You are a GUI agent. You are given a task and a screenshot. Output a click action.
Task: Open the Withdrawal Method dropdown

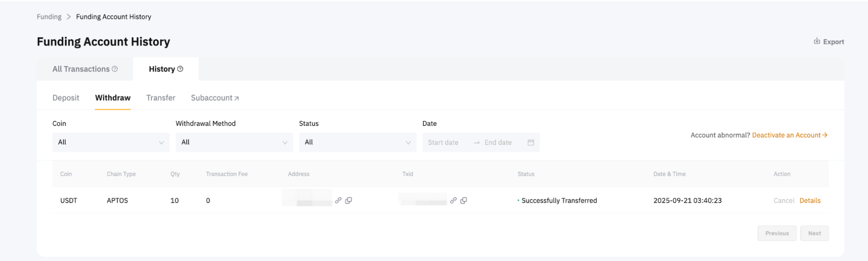click(x=234, y=142)
